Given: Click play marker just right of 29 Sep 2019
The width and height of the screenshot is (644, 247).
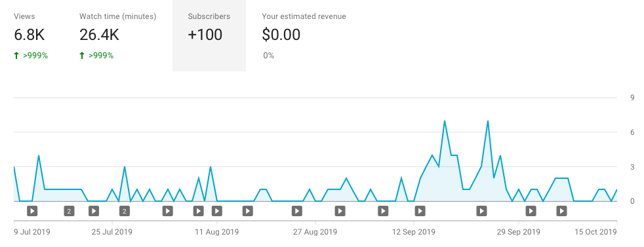Looking at the screenshot, I should [531, 212].
